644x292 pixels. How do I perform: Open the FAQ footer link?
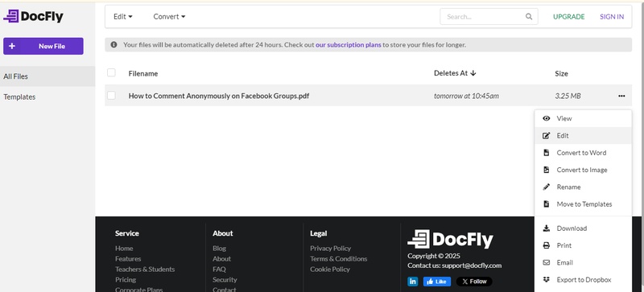219,269
